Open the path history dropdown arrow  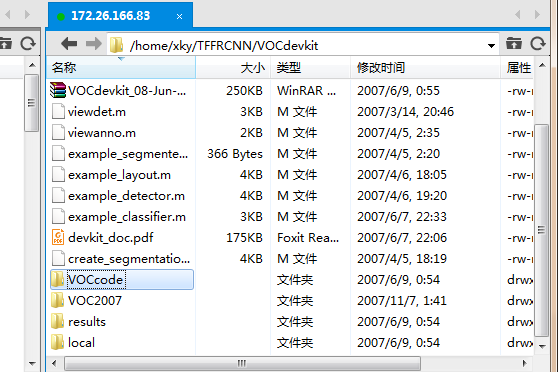(491, 46)
